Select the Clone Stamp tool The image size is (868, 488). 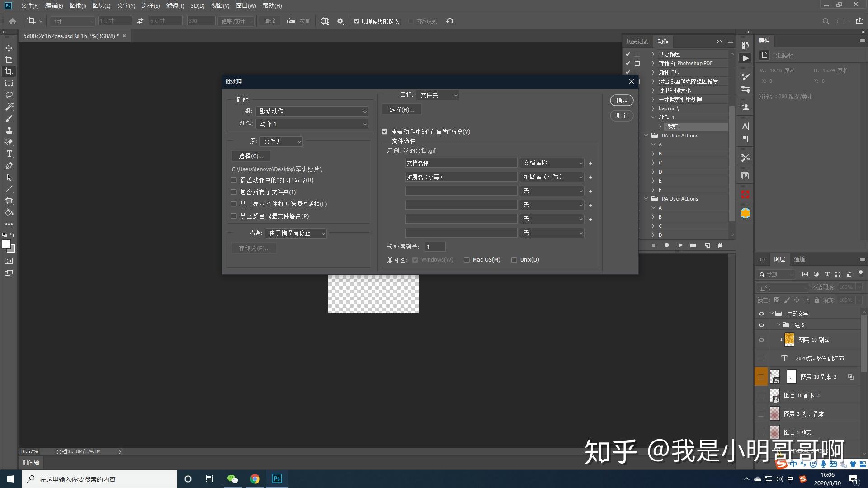pos(9,130)
